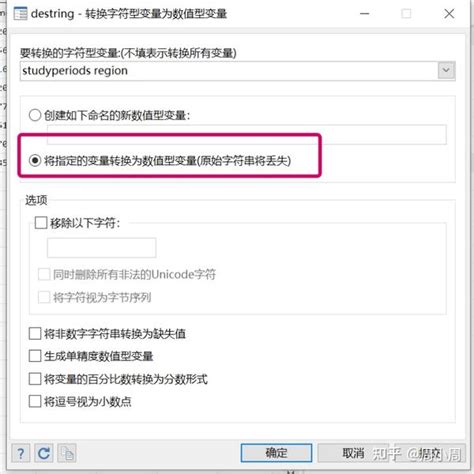This screenshot has width=474, height=474.
Task: Select 将指定的变量转换为数值型变量 radio option
Action: pyautogui.click(x=35, y=161)
